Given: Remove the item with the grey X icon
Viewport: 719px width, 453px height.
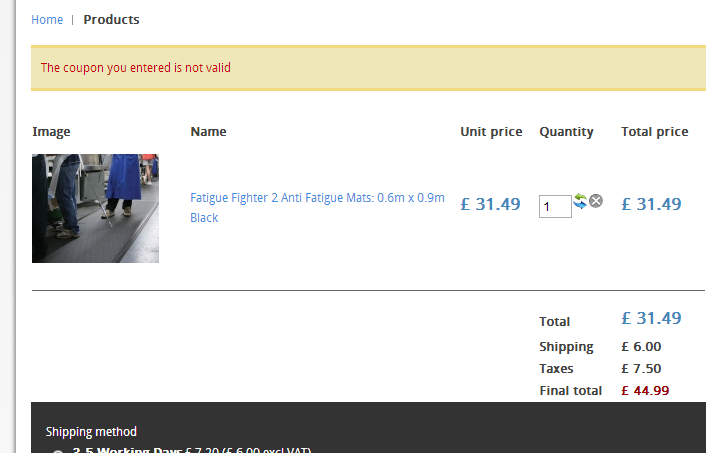Looking at the screenshot, I should click(596, 201).
